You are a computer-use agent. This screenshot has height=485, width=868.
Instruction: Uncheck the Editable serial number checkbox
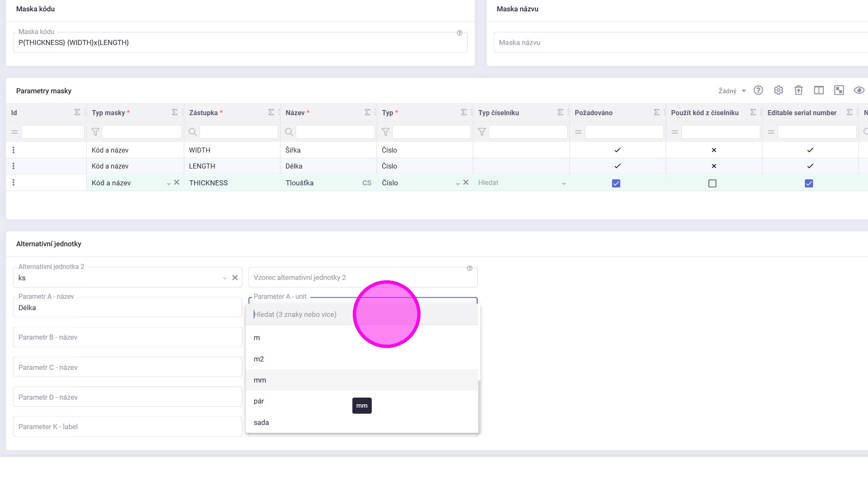pyautogui.click(x=808, y=183)
